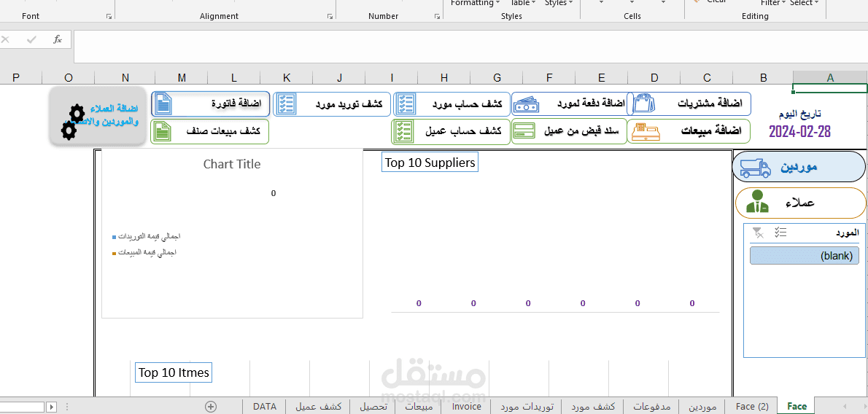Click كشف توريد مورد button

click(332, 104)
